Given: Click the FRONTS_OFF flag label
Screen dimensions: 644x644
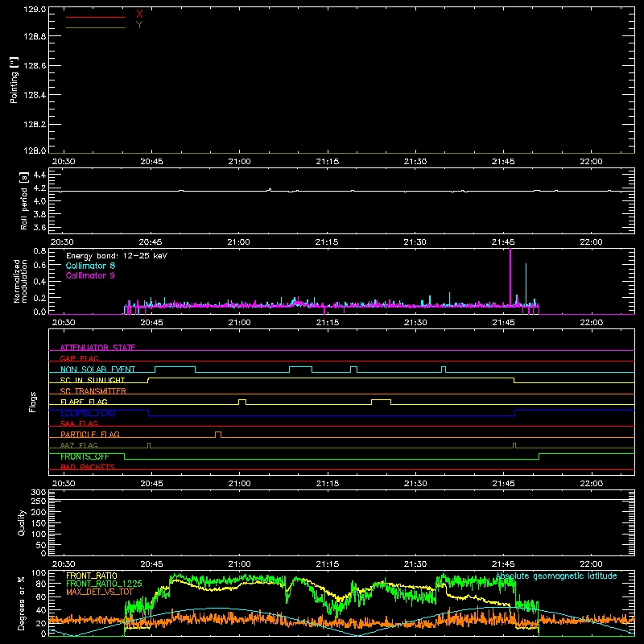Looking at the screenshot, I should point(85,456).
